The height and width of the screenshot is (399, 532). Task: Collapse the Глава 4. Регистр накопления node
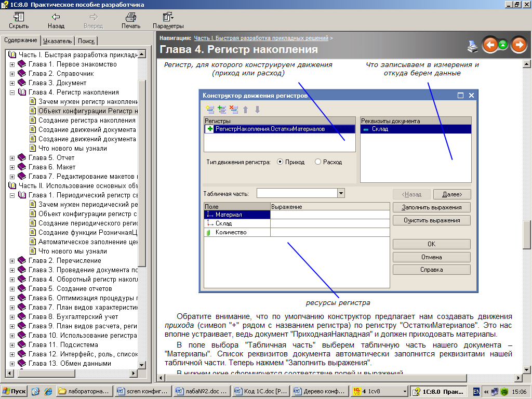[12, 92]
